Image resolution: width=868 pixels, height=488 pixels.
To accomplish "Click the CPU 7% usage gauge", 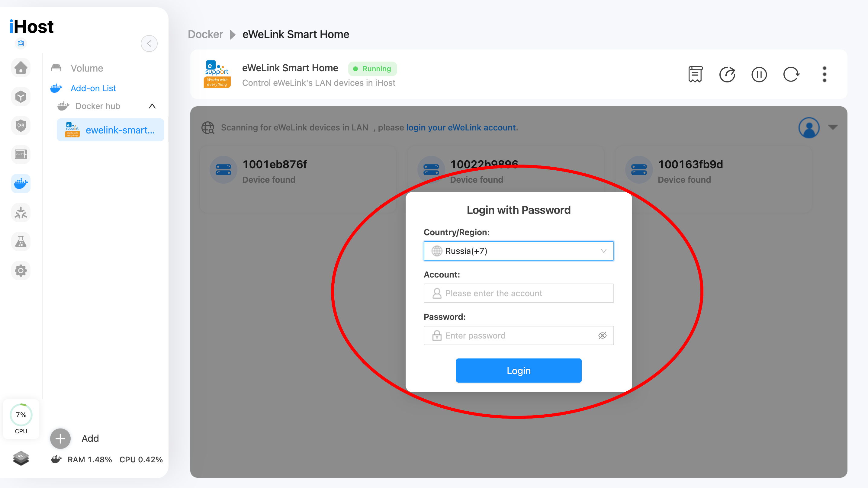I will (21, 419).
